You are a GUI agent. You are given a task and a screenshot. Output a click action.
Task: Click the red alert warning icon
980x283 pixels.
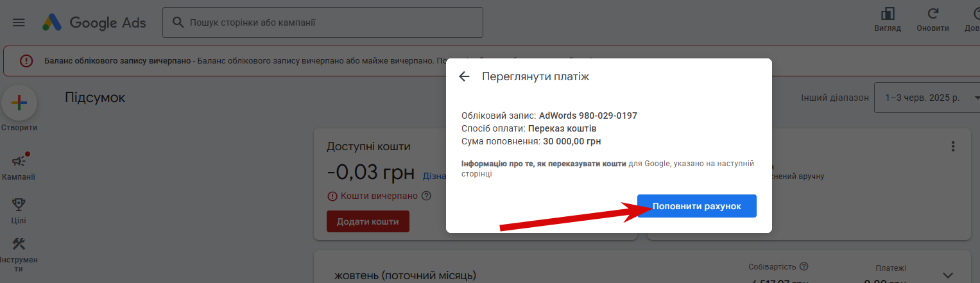26,61
